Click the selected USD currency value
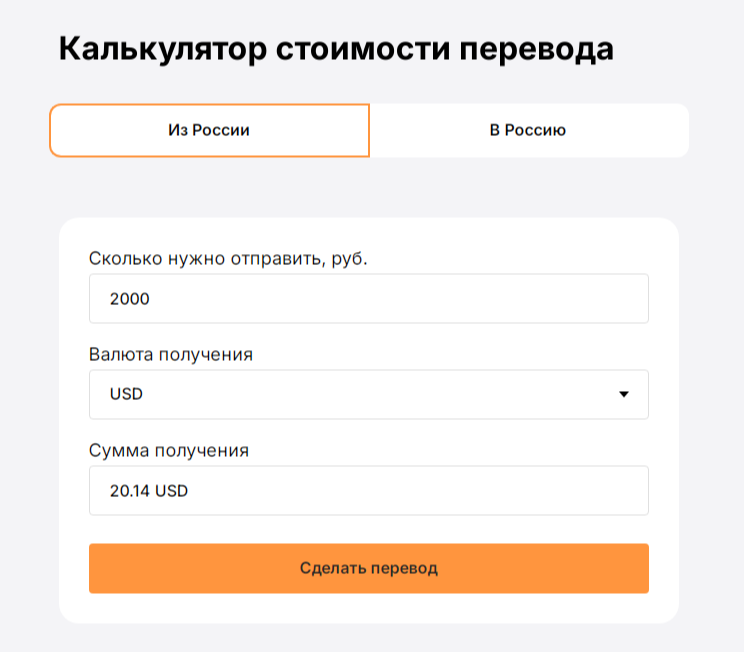Viewport: 744px width, 652px height. (127, 394)
